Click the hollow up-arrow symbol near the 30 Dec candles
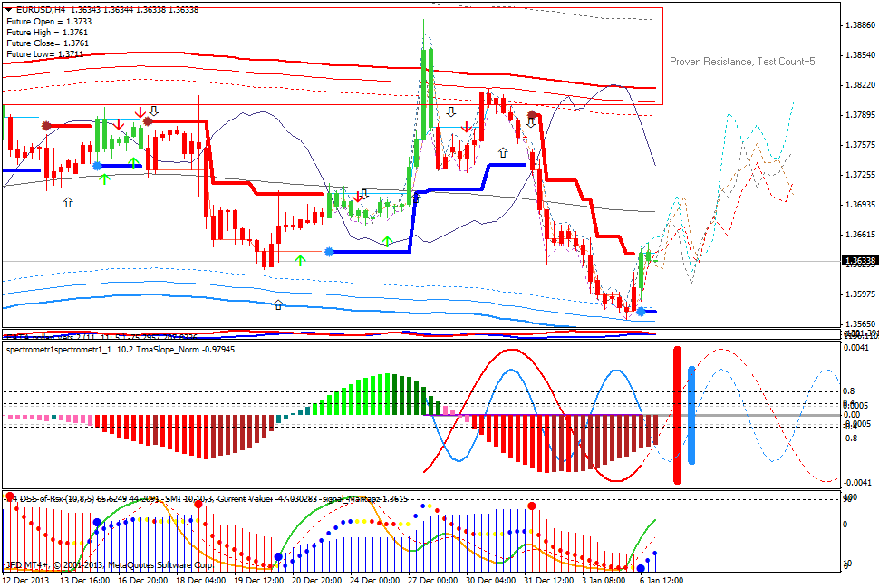Image resolution: width=879 pixels, height=588 pixels. click(503, 150)
